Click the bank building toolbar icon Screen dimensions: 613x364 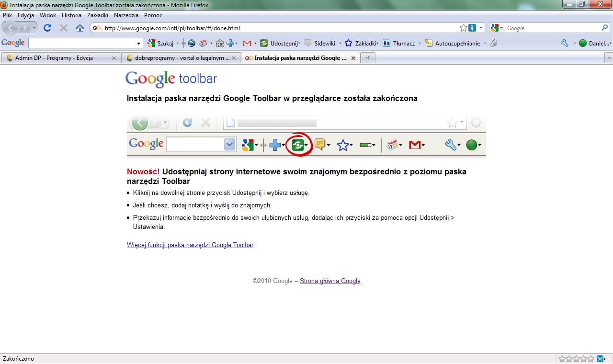point(220,43)
